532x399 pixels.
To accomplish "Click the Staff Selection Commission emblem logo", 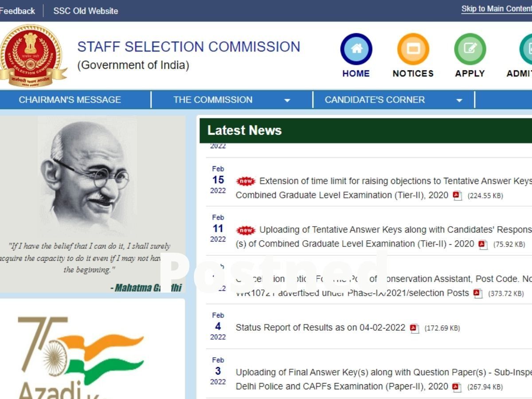I will pyautogui.click(x=32, y=55).
